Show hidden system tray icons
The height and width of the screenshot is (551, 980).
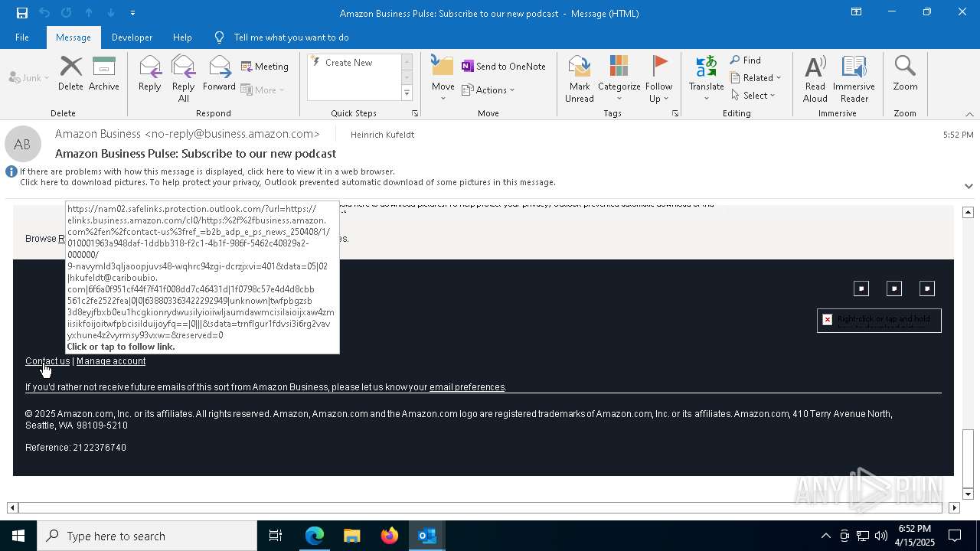pos(825,536)
